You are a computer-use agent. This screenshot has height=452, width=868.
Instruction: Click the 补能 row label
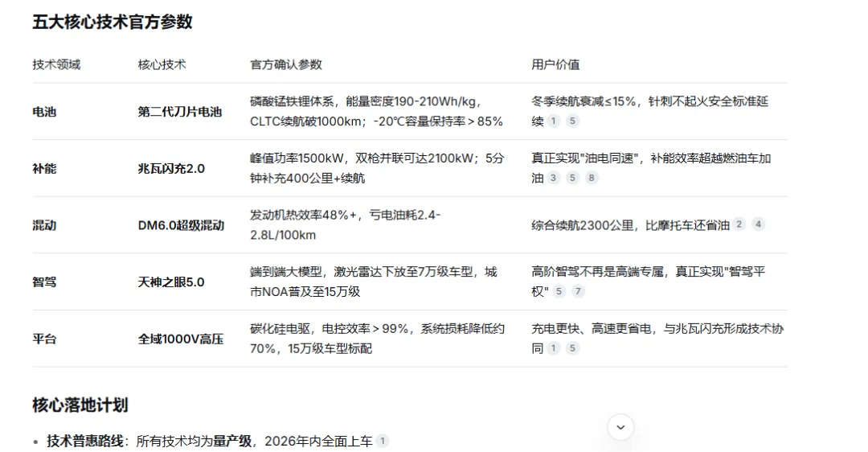pos(44,168)
